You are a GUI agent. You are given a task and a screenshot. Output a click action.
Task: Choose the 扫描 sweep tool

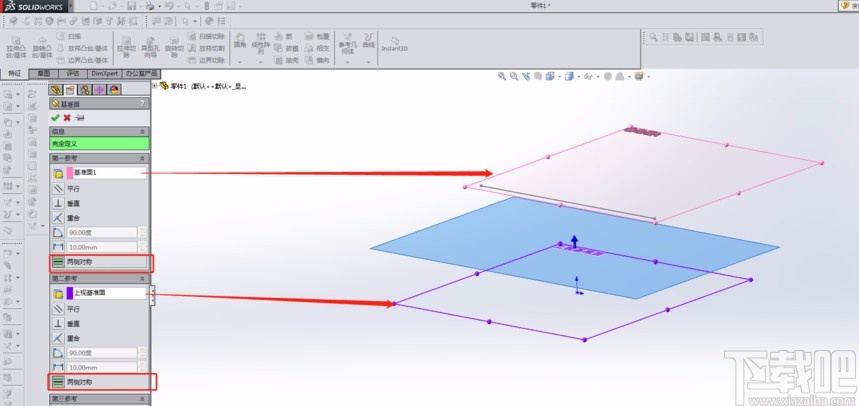click(x=70, y=36)
